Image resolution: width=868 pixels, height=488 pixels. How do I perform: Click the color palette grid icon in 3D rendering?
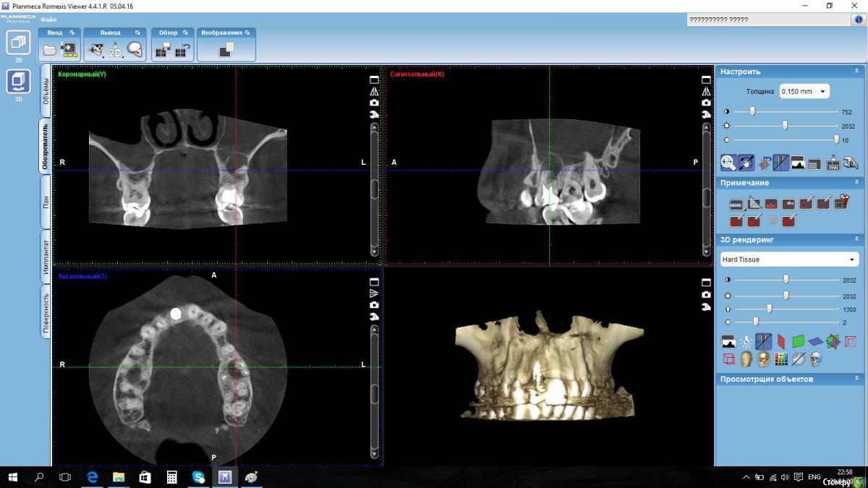point(781,359)
